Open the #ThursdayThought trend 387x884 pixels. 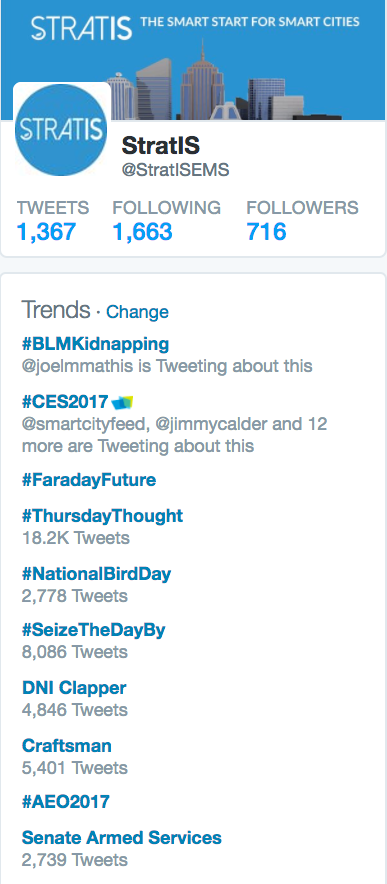(x=102, y=515)
